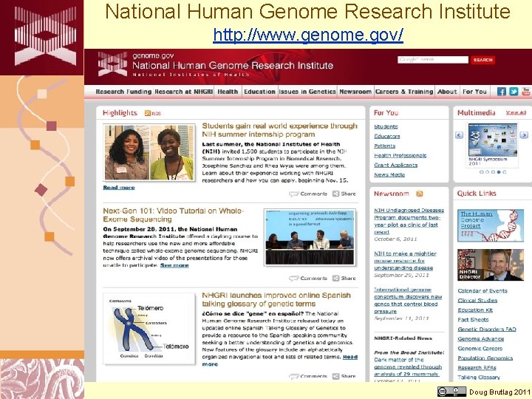The width and height of the screenshot is (532, 399).
Task: Open internship students photo
Action: click(149, 152)
